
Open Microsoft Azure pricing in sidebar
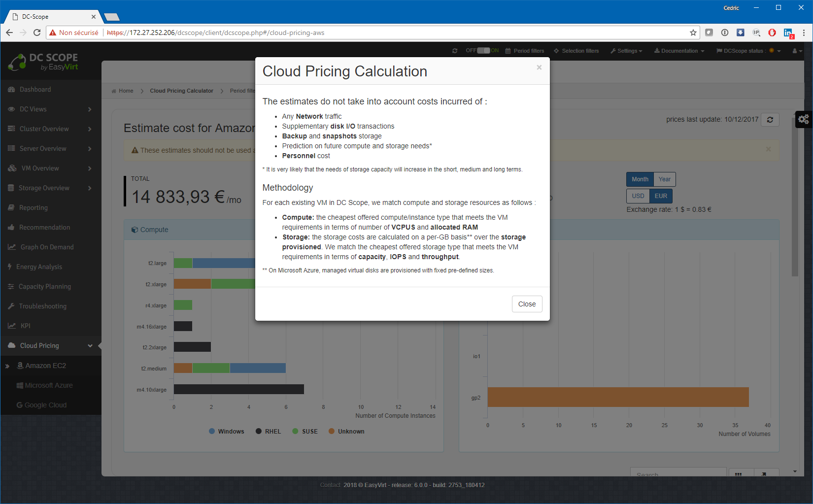click(x=48, y=385)
